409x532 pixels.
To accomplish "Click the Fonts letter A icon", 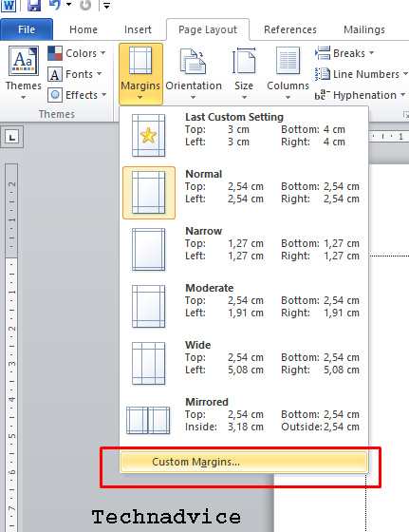I will [x=55, y=74].
